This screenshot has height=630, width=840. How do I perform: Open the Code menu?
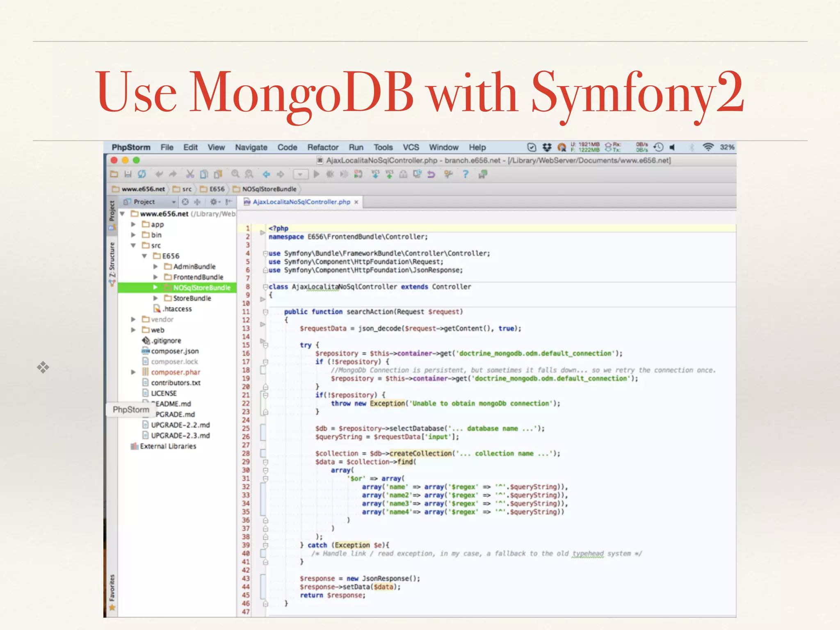[287, 147]
